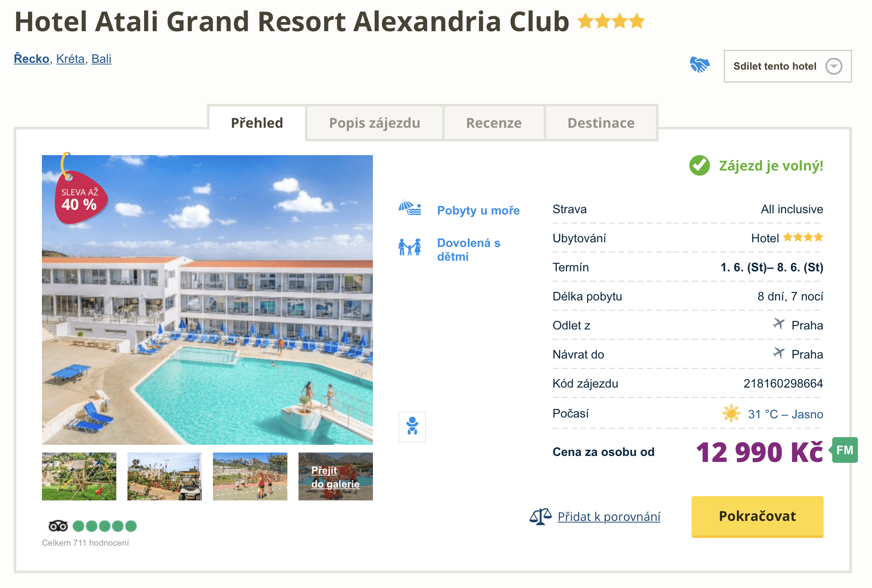Image resolution: width=872 pixels, height=588 pixels.
Task: Click the first playground thumbnail photo
Action: click(x=79, y=476)
